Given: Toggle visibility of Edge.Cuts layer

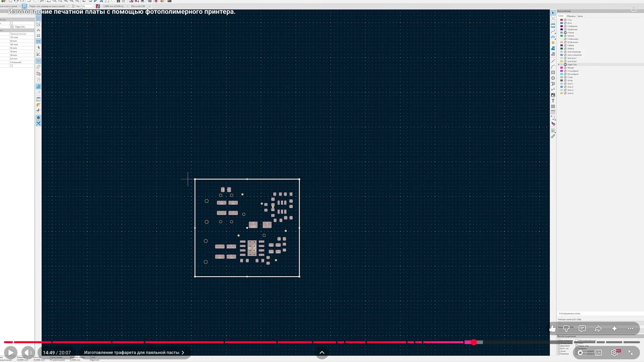Looking at the screenshot, I should (565, 65).
